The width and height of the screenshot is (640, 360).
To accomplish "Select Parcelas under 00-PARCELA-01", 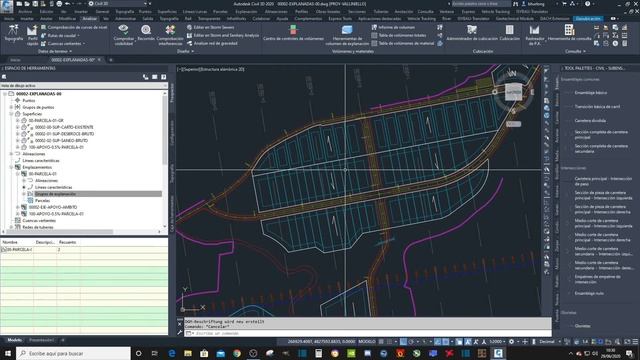I will tap(42, 201).
